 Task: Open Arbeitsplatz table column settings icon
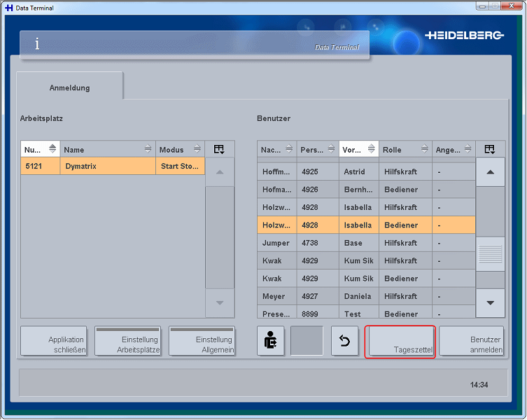tap(220, 149)
